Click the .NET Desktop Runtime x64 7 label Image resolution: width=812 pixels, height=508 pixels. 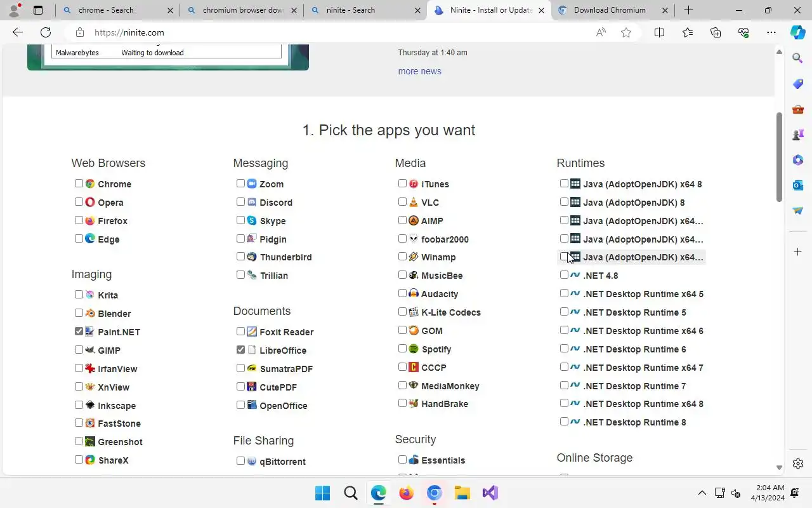[643, 368]
